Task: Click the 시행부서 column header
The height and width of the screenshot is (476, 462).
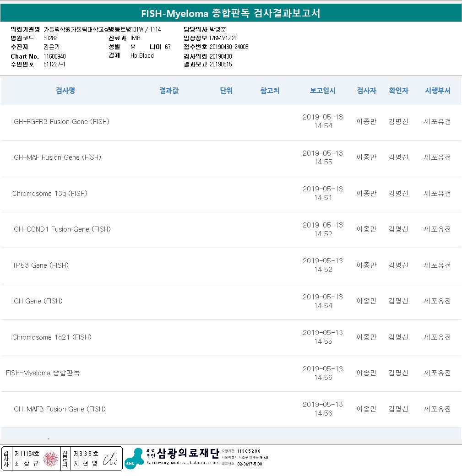Action: tap(437, 91)
